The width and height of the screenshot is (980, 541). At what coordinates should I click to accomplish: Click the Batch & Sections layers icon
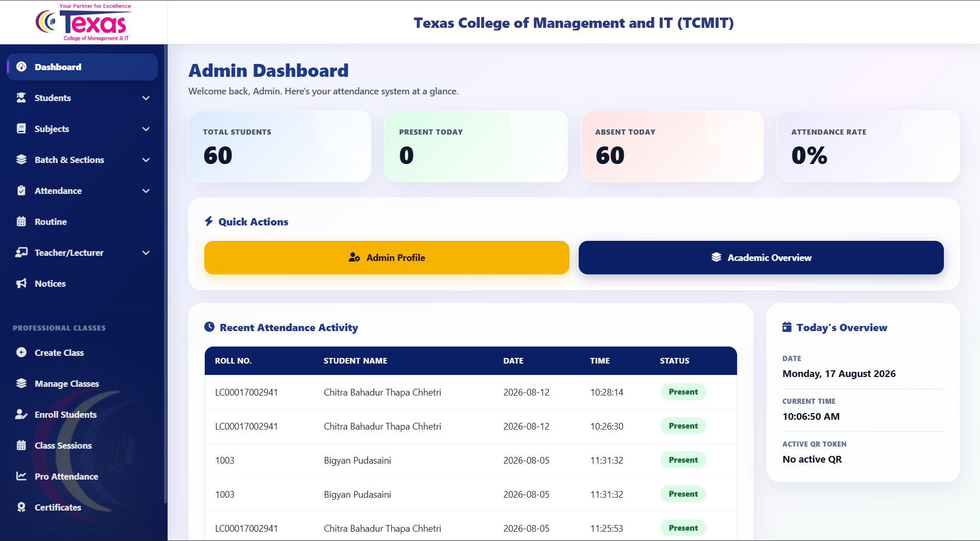[x=21, y=159]
